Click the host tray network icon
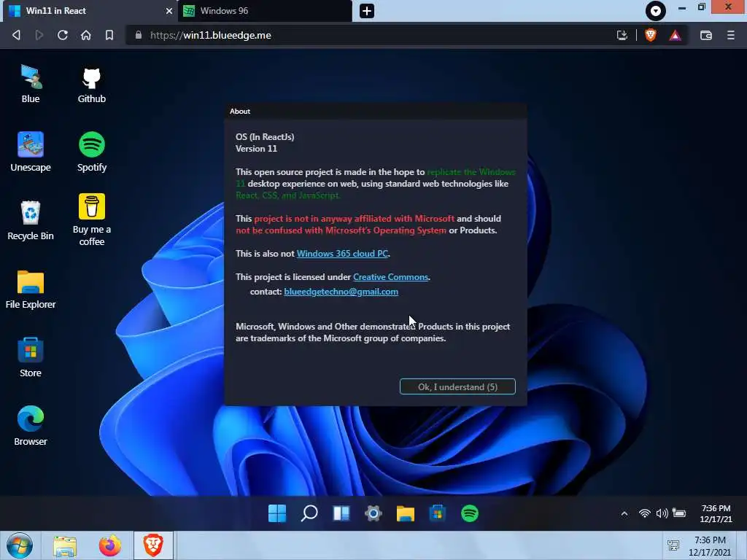The width and height of the screenshot is (747, 560). pos(673,545)
